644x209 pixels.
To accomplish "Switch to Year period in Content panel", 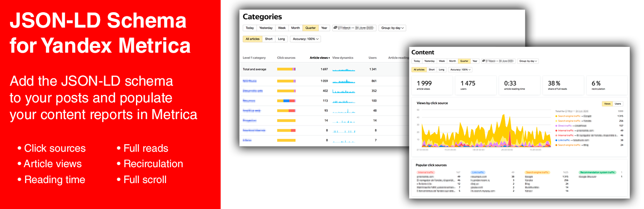I will 475,61.
